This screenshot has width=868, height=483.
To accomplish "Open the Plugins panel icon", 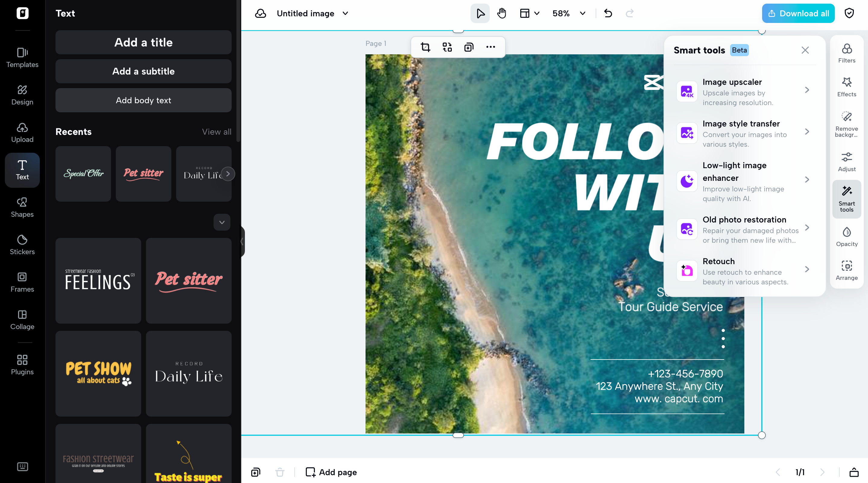I will [22, 365].
